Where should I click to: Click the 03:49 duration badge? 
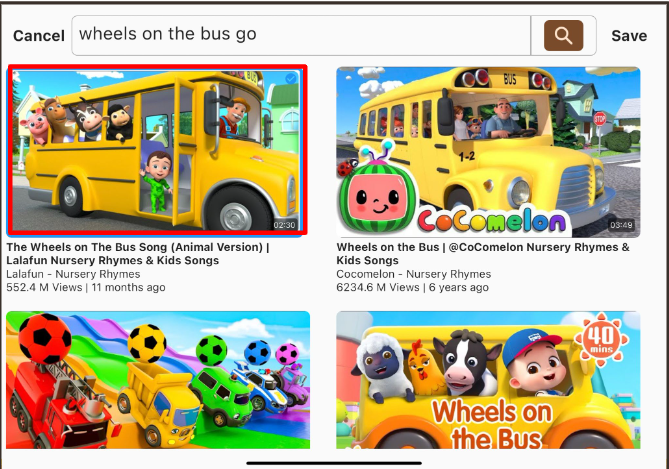coord(621,225)
